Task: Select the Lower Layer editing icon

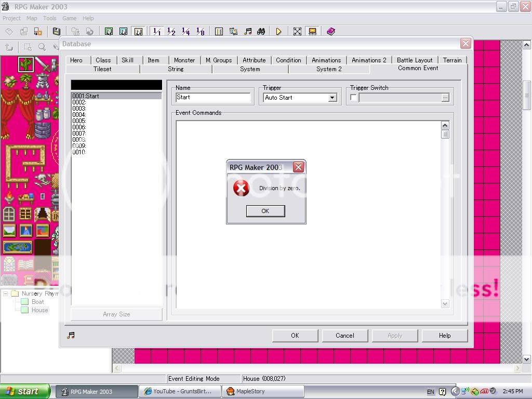Action: click(109, 32)
